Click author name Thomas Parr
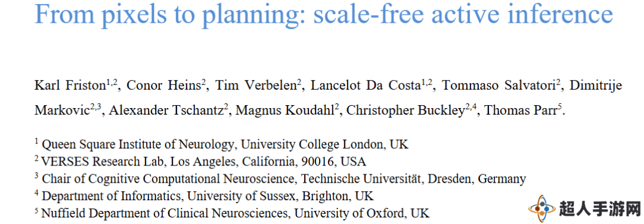 [519, 111]
